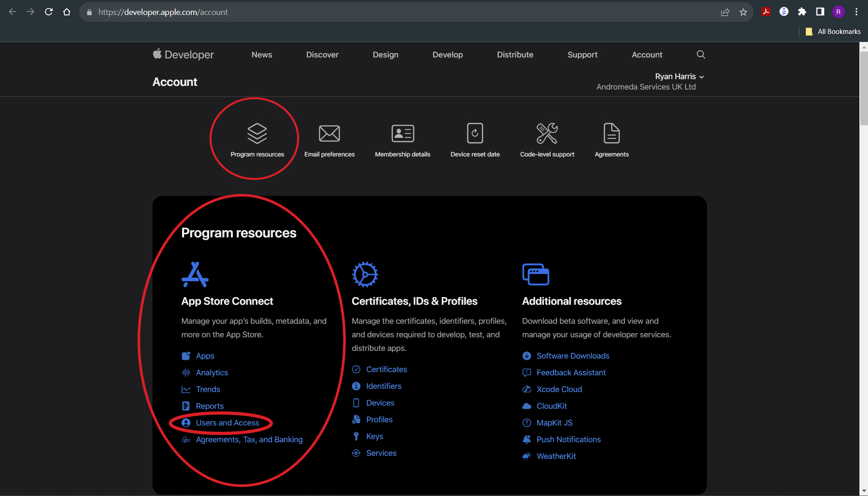The height and width of the screenshot is (496, 868).
Task: Click the Certificates gear icon
Action: (365, 274)
